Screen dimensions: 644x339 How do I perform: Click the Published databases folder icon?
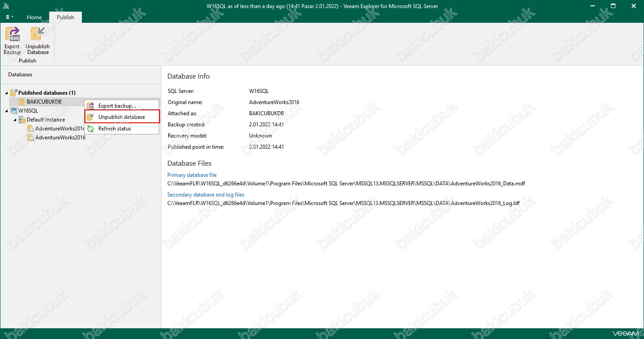[13, 93]
